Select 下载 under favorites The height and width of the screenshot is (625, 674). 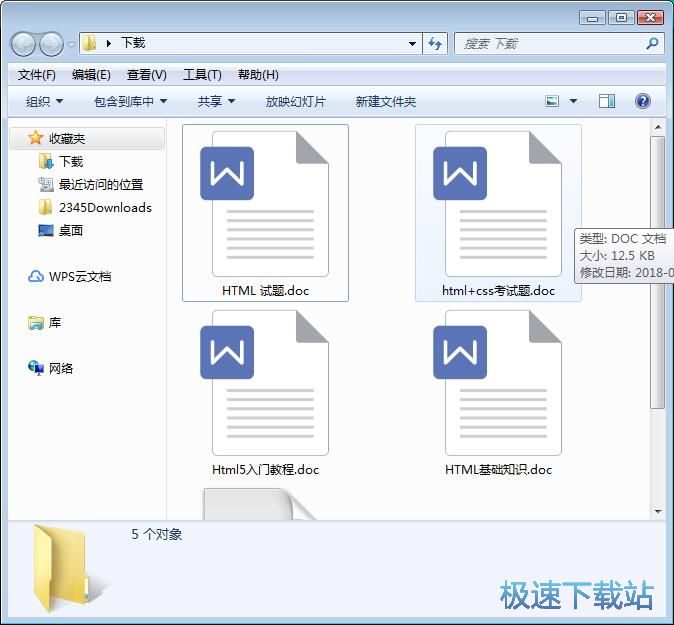click(x=71, y=162)
